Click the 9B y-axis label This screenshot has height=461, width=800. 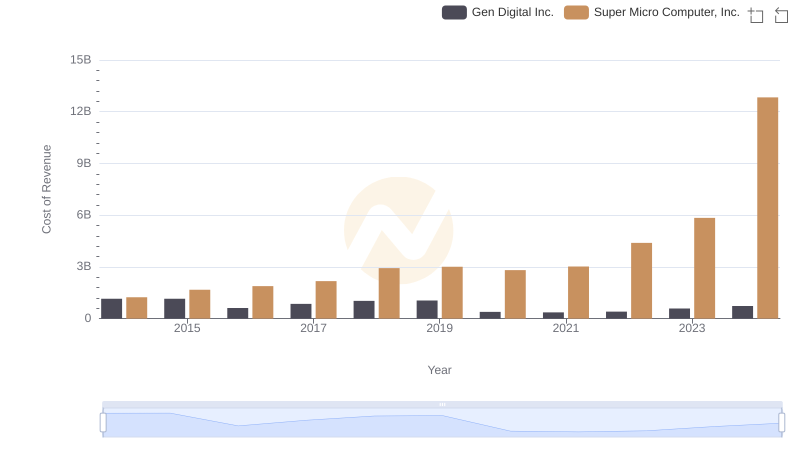tap(84, 163)
